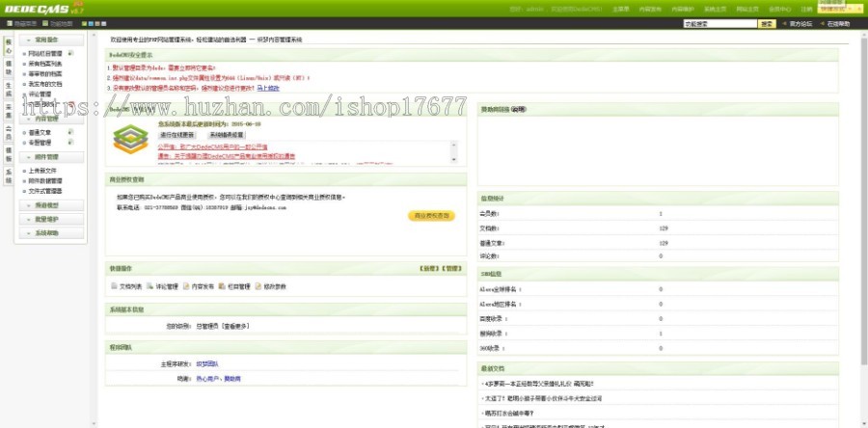Click the add icon beside 普通文章
This screenshot has width=868, height=428.
70,132
